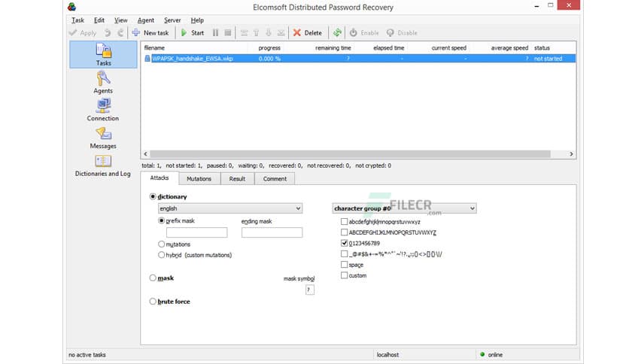Start the selected task
The image size is (629, 364).
(193, 33)
